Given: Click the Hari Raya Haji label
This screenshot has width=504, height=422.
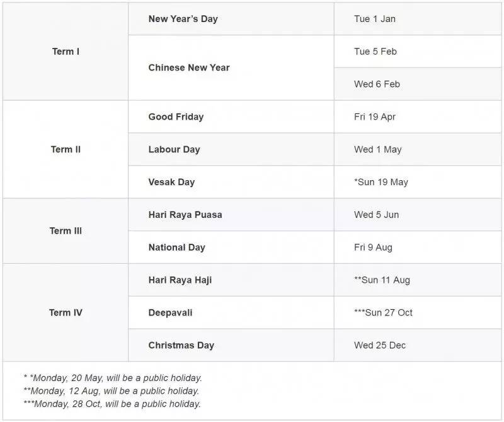Looking at the screenshot, I should point(180,280).
